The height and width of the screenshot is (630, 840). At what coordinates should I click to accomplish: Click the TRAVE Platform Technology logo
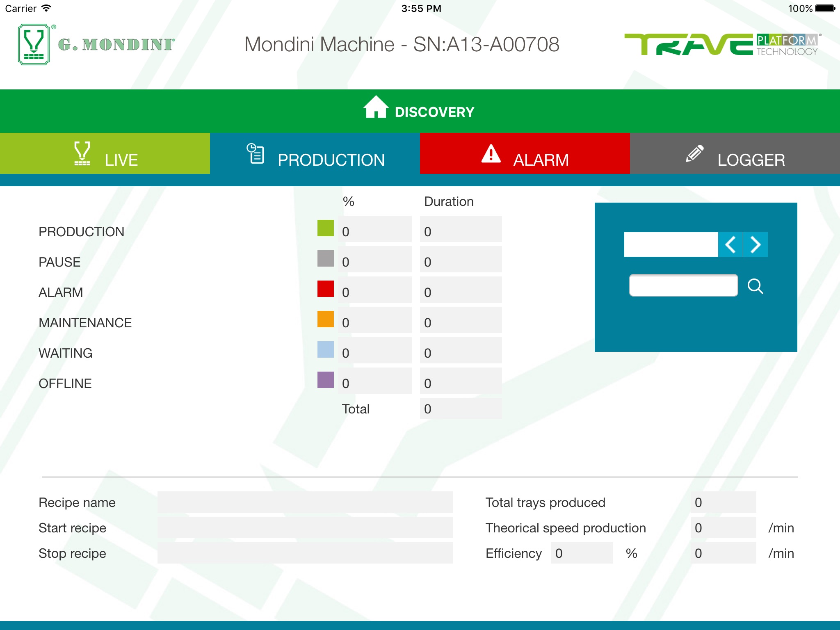tap(723, 44)
